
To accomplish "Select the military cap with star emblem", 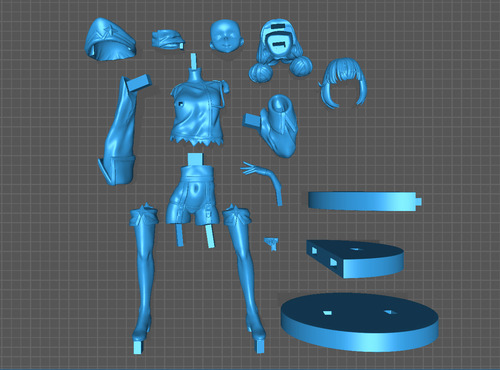I will point(110,40).
